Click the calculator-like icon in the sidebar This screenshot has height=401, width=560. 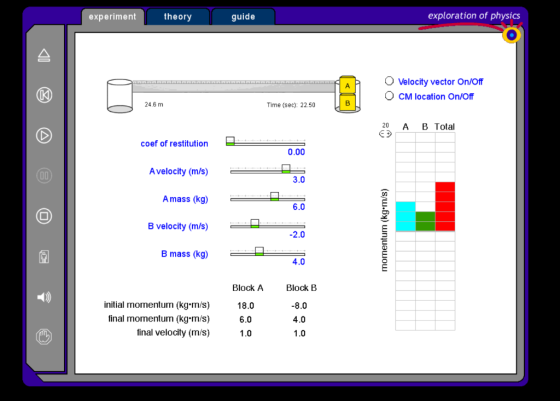tap(44, 257)
